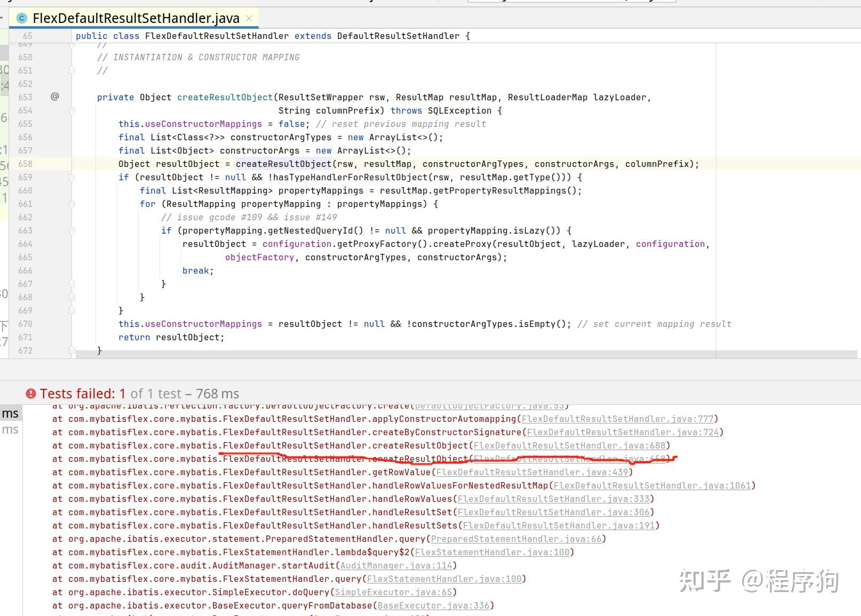Open SimpleExecutor.java:65 stack trace link
The width and height of the screenshot is (861, 616).
(x=393, y=592)
